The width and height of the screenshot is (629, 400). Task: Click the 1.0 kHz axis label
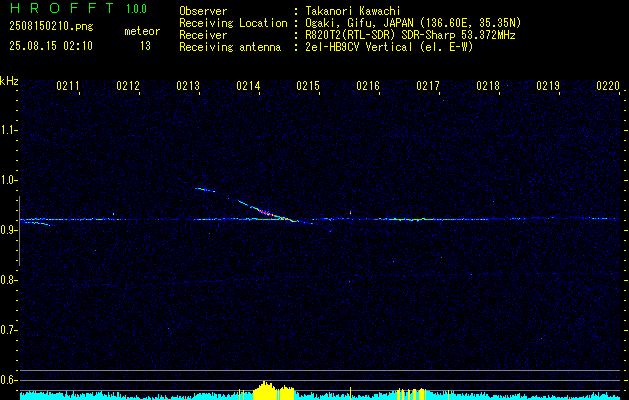coord(8,180)
